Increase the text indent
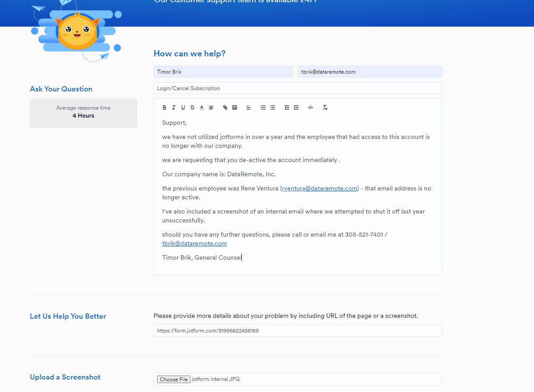 click(x=297, y=107)
